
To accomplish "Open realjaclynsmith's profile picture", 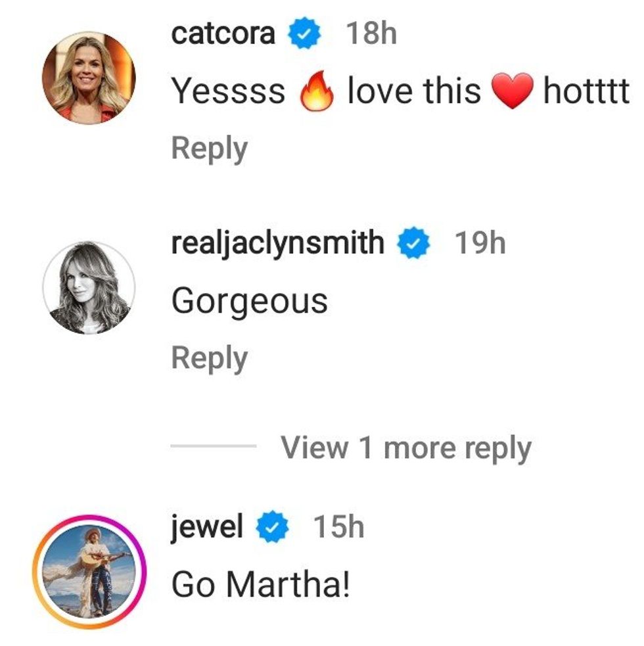I will 88,287.
